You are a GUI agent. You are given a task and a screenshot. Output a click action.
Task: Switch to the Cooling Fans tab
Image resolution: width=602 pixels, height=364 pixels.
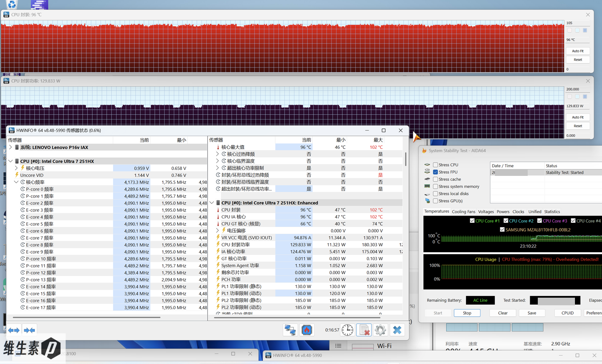(463, 212)
